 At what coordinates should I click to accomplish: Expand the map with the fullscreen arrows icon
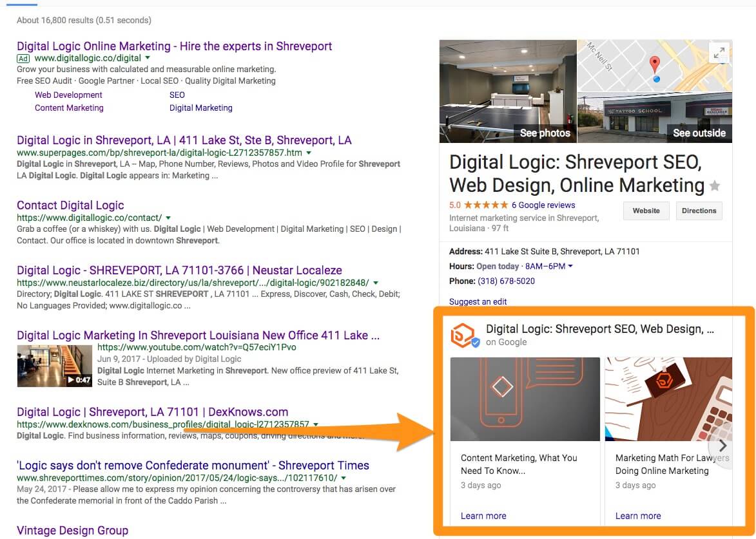pyautogui.click(x=719, y=53)
